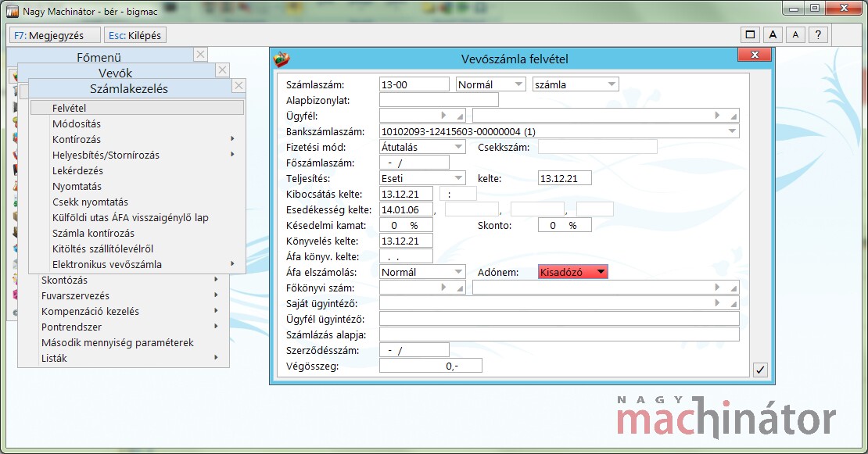
Task: Open help with the question mark button
Action: point(818,34)
